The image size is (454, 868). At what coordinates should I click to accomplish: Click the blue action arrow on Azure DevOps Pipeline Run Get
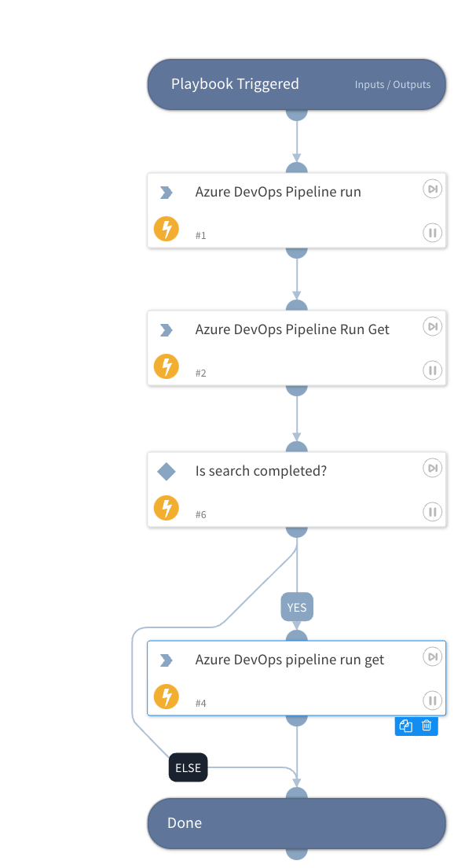pos(166,329)
